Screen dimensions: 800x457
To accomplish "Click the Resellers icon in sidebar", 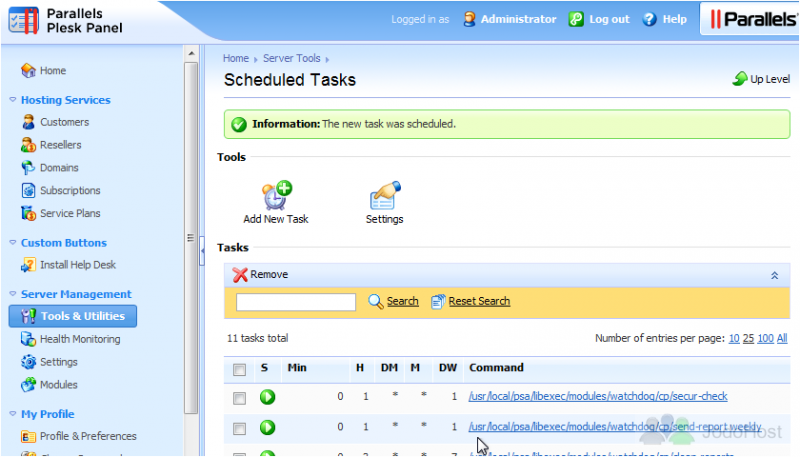I will [x=28, y=145].
